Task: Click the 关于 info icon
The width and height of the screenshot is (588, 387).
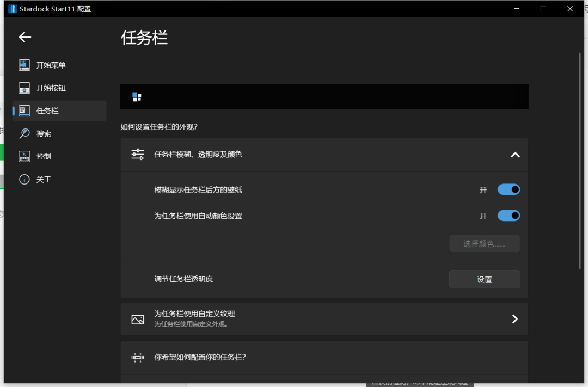Action: pyautogui.click(x=24, y=179)
